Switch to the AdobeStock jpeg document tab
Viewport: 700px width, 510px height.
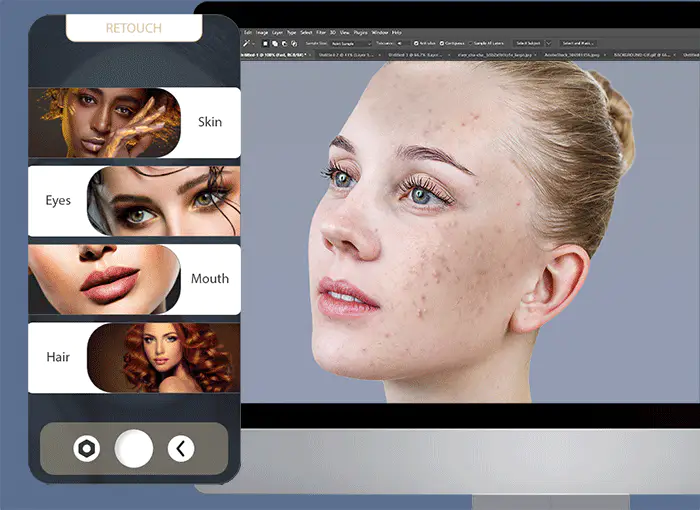pyautogui.click(x=571, y=55)
